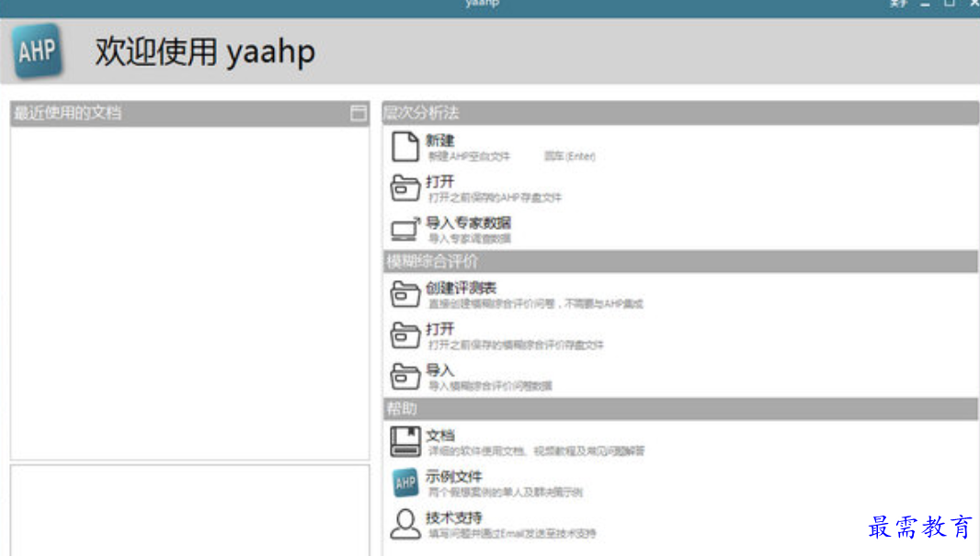Click the 帮助 section header
Viewport: 980px width, 556px height.
pyautogui.click(x=680, y=409)
